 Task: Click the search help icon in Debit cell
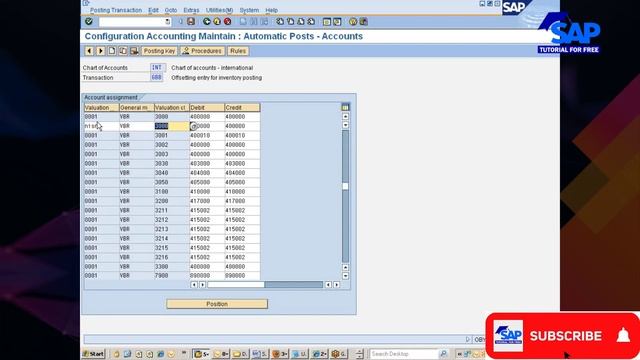(193, 126)
